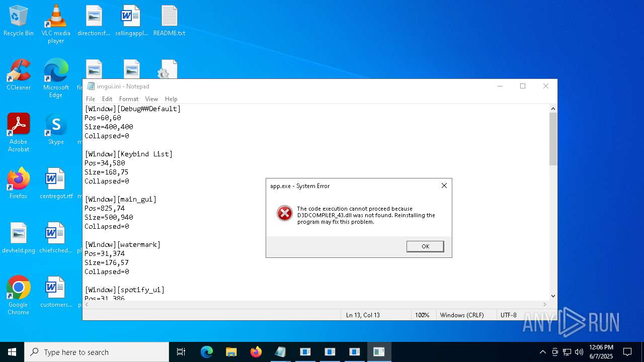Image resolution: width=644 pixels, height=362 pixels.
Task: Launch CCleaner from the desktop
Action: pyautogui.click(x=19, y=75)
